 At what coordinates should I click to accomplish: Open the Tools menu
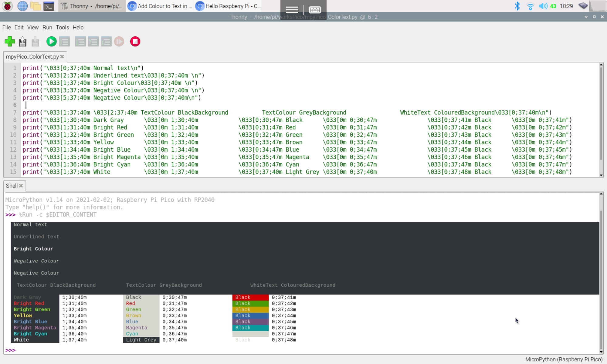coord(62,27)
